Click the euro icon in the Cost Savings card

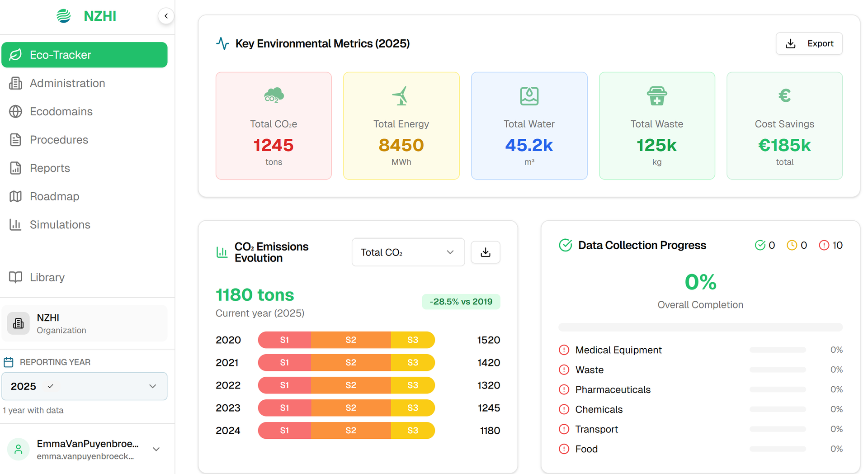(784, 96)
